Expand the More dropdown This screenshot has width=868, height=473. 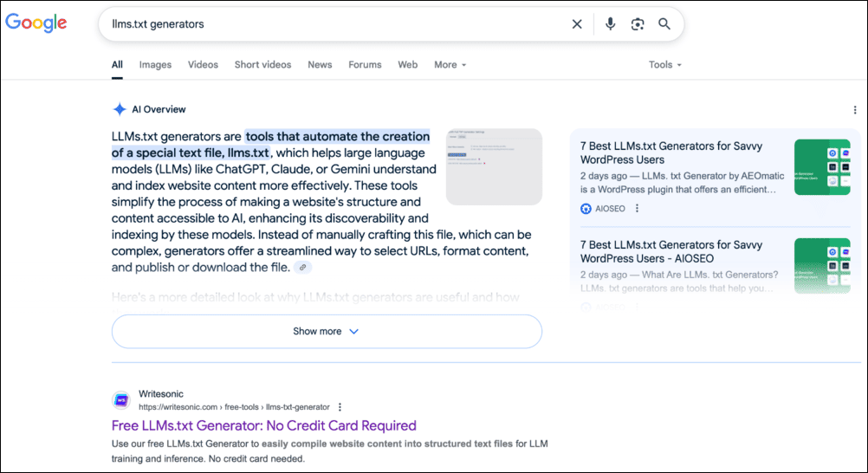coord(450,65)
